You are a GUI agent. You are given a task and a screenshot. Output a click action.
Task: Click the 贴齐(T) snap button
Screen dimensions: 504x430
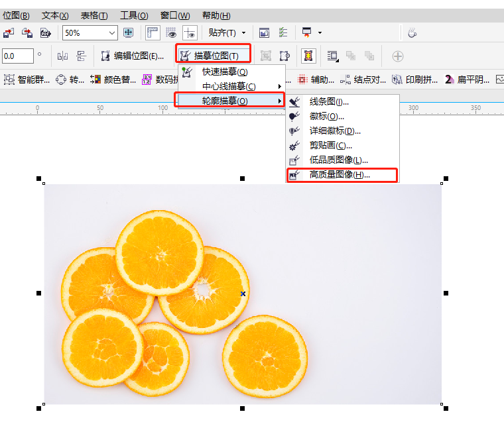[222, 32]
